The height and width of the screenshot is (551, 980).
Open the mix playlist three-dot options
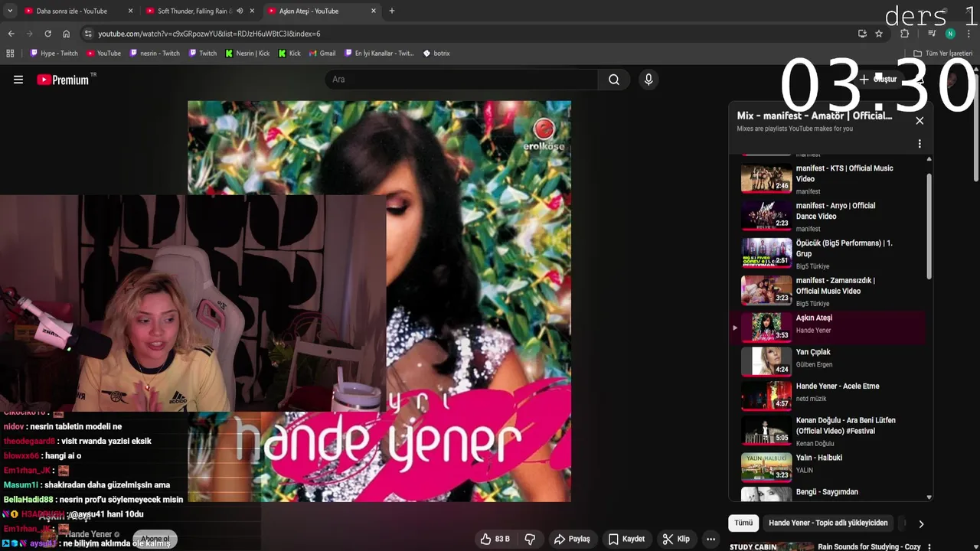(920, 144)
